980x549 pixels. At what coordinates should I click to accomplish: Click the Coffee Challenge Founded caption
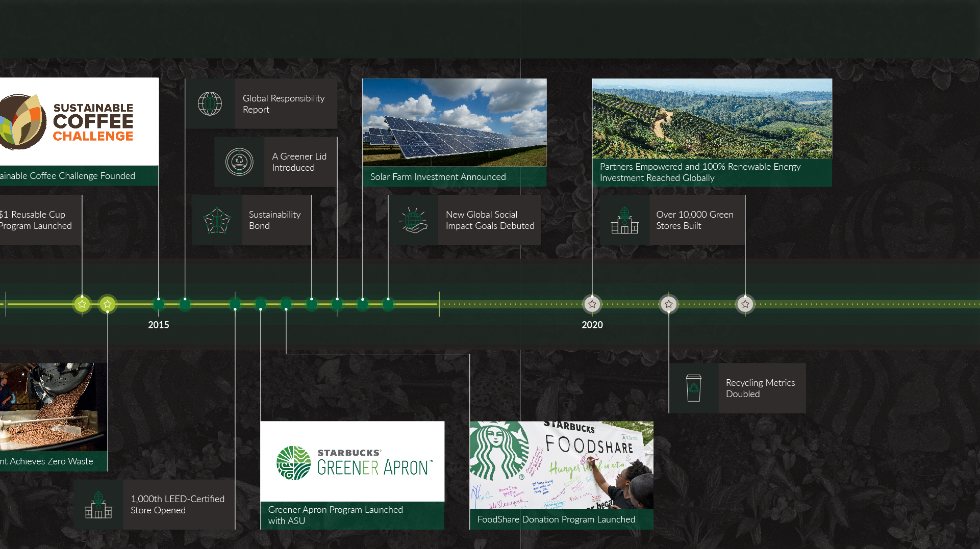tap(68, 176)
